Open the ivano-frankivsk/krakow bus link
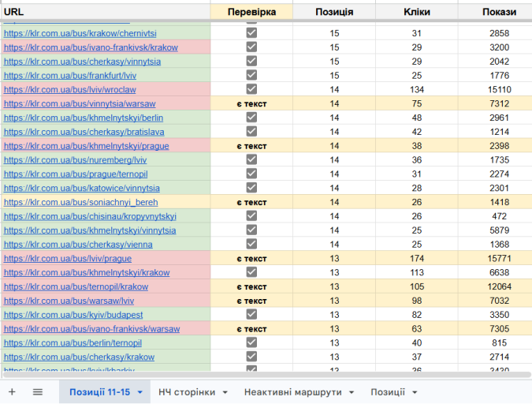This screenshot has height=404, width=532. click(91, 47)
